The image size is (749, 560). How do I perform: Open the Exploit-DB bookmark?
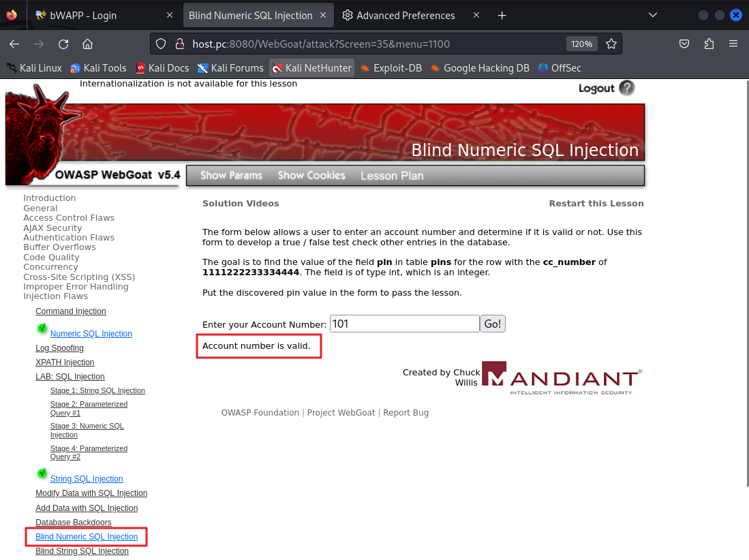pos(391,68)
